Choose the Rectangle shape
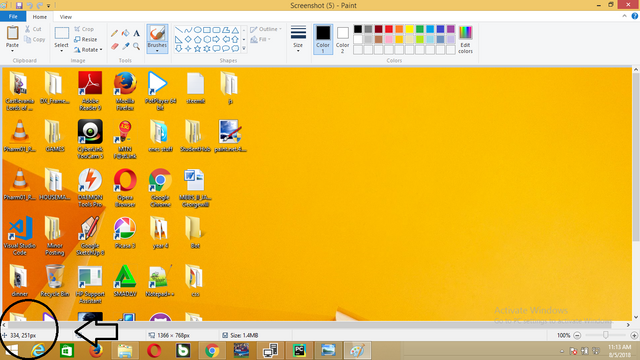 pos(207,30)
